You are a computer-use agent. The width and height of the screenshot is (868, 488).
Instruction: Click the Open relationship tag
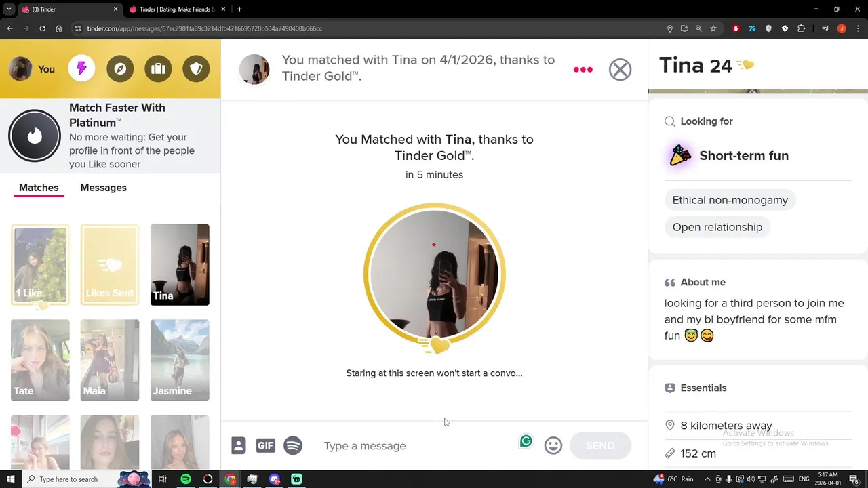click(717, 227)
